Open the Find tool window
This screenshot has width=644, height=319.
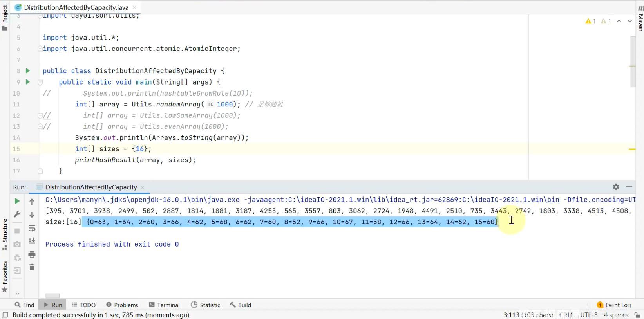pos(24,305)
